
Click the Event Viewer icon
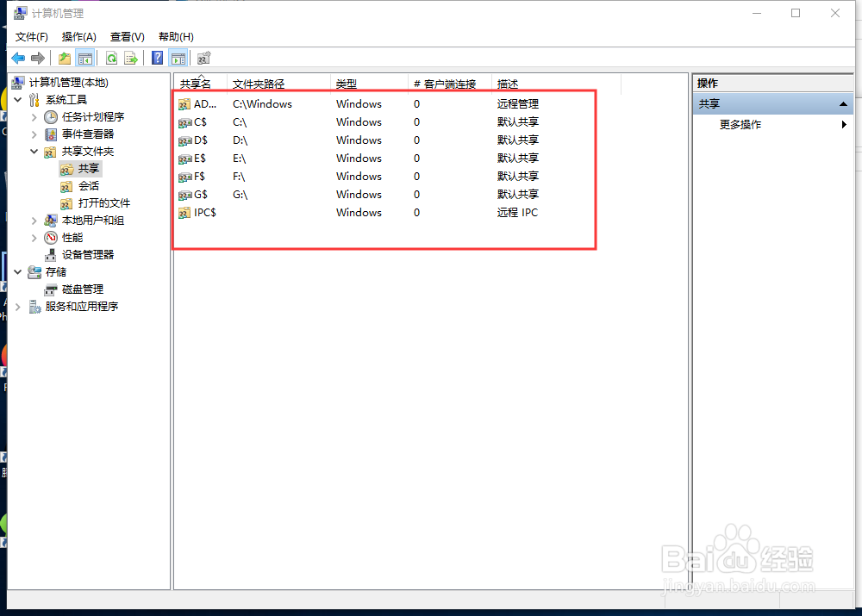pos(51,134)
